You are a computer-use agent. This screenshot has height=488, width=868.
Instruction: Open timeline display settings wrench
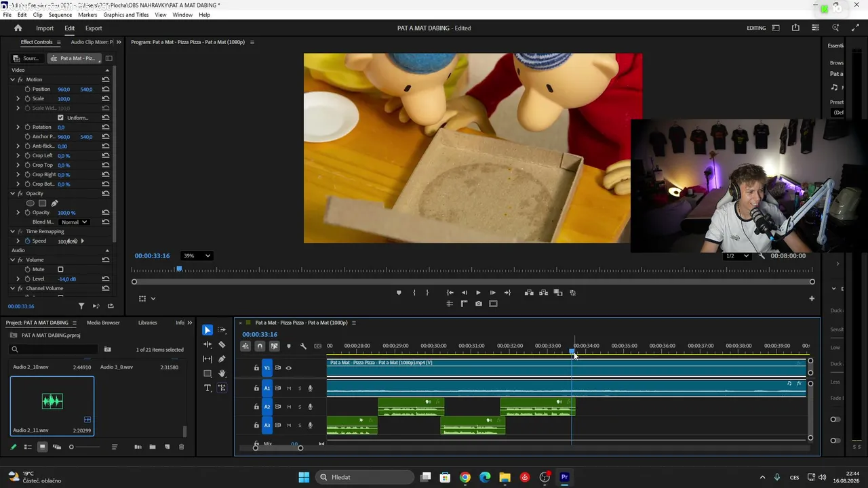(x=303, y=346)
